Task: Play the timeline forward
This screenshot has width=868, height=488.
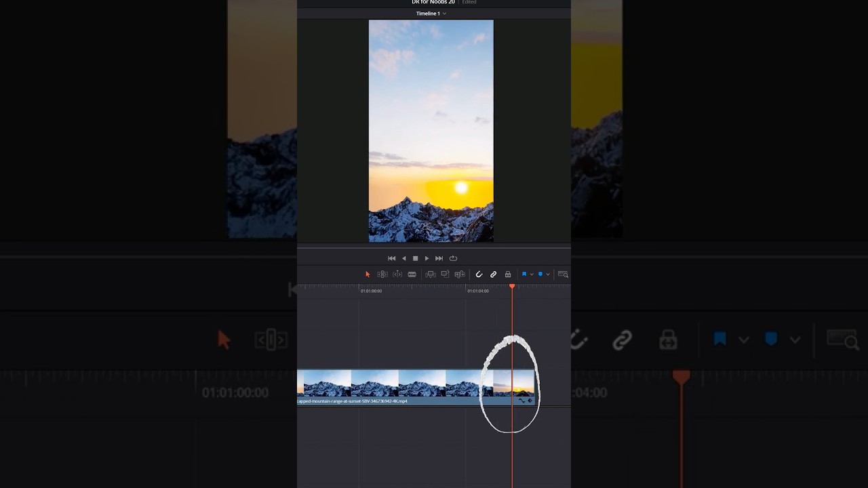Action: point(427,258)
